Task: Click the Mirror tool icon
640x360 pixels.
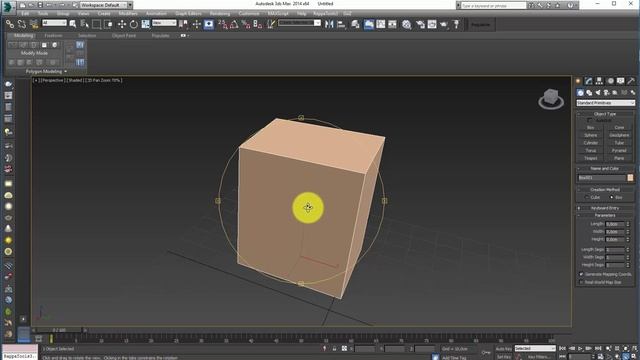Action: click(329, 24)
